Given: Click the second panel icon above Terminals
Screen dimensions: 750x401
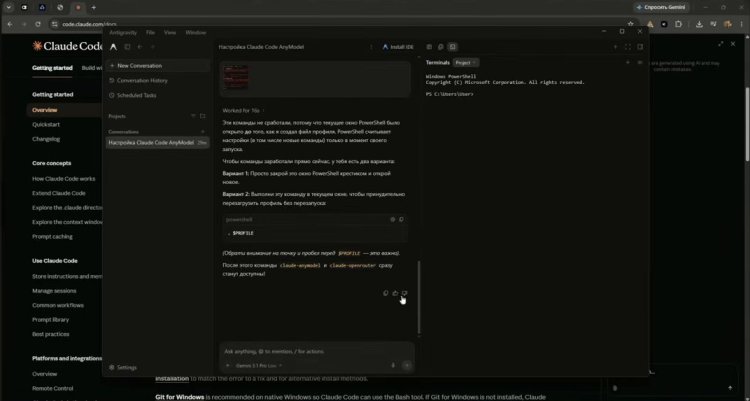Looking at the screenshot, I should 441,47.
